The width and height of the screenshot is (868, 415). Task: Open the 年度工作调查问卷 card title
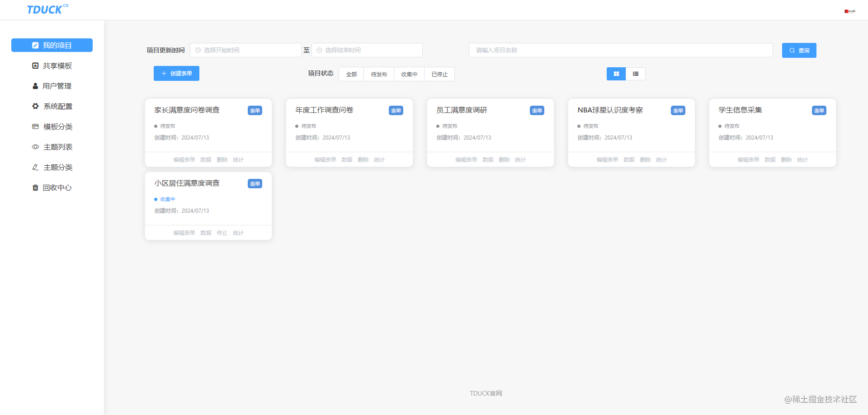click(324, 110)
